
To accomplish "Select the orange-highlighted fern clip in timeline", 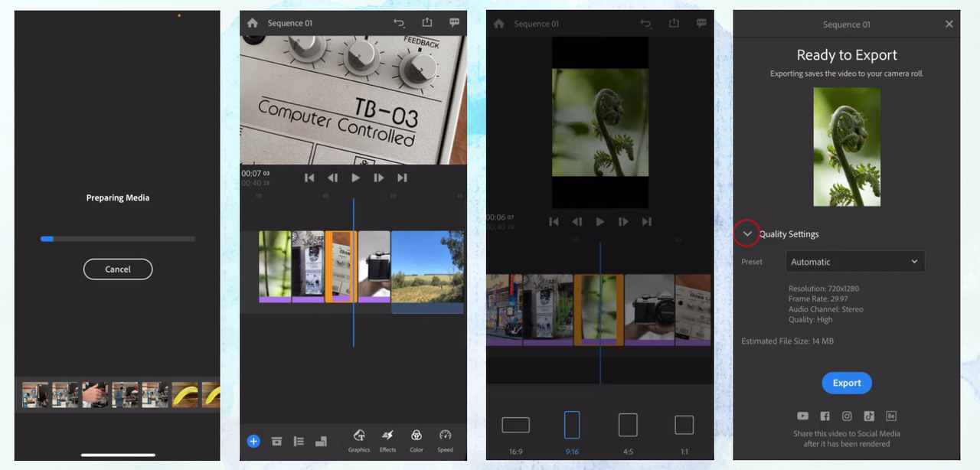I will [599, 310].
